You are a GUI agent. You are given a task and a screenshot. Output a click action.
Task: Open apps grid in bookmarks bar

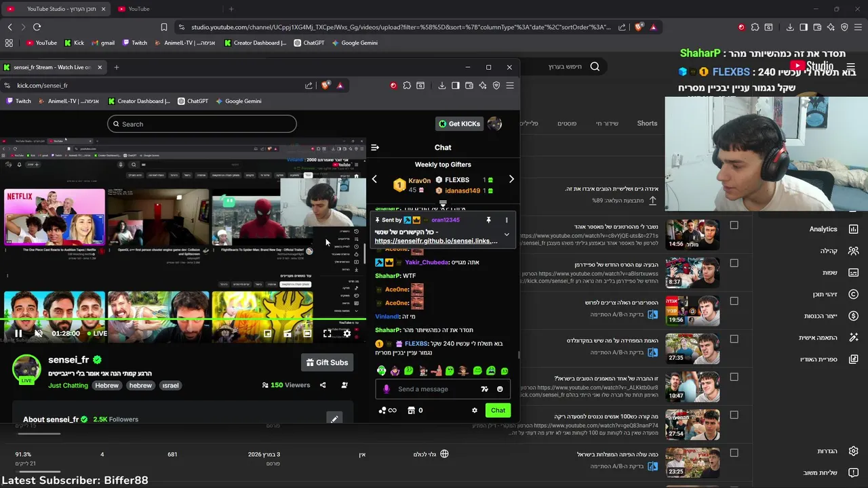pos(9,43)
